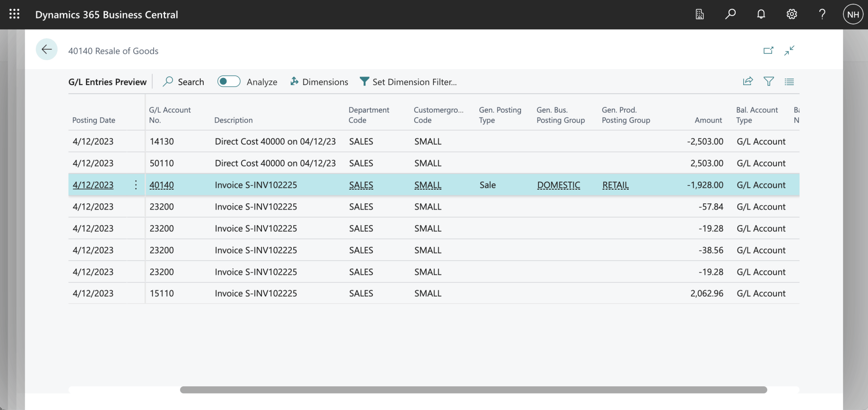Open the RETAIL product posting group link
868x410 pixels.
pyautogui.click(x=615, y=185)
